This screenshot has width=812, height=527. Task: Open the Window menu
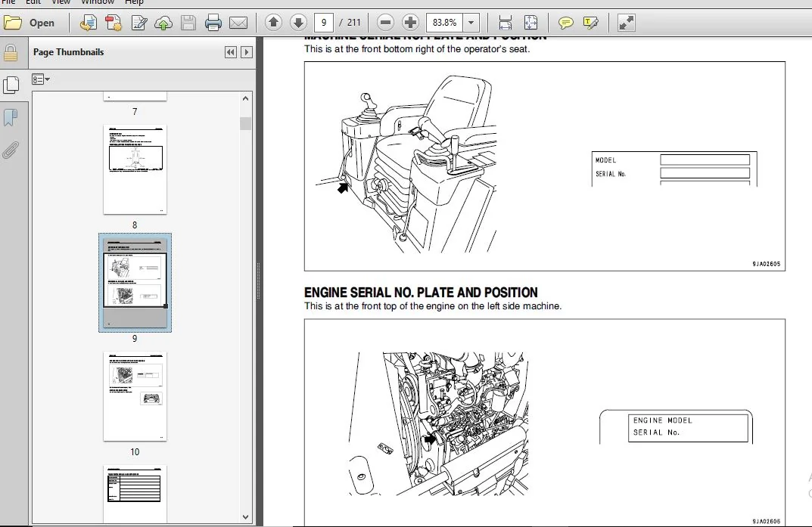[x=98, y=2]
